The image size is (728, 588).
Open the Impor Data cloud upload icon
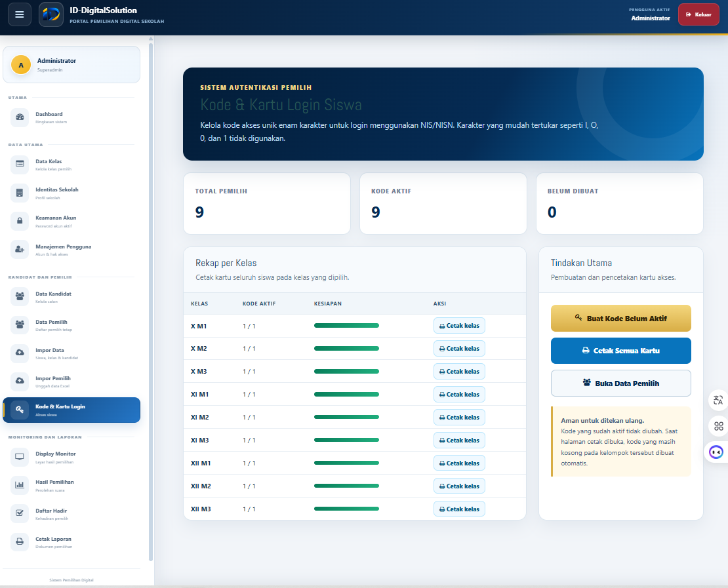pyautogui.click(x=20, y=353)
